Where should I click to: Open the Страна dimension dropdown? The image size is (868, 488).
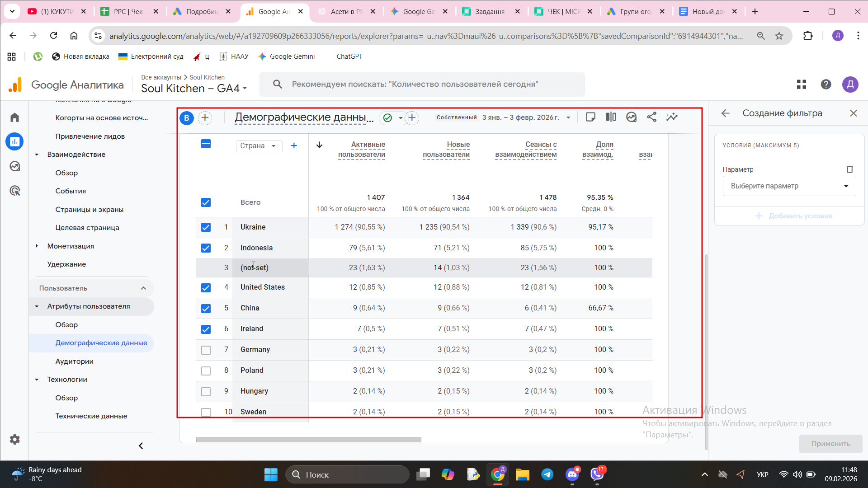coord(259,146)
